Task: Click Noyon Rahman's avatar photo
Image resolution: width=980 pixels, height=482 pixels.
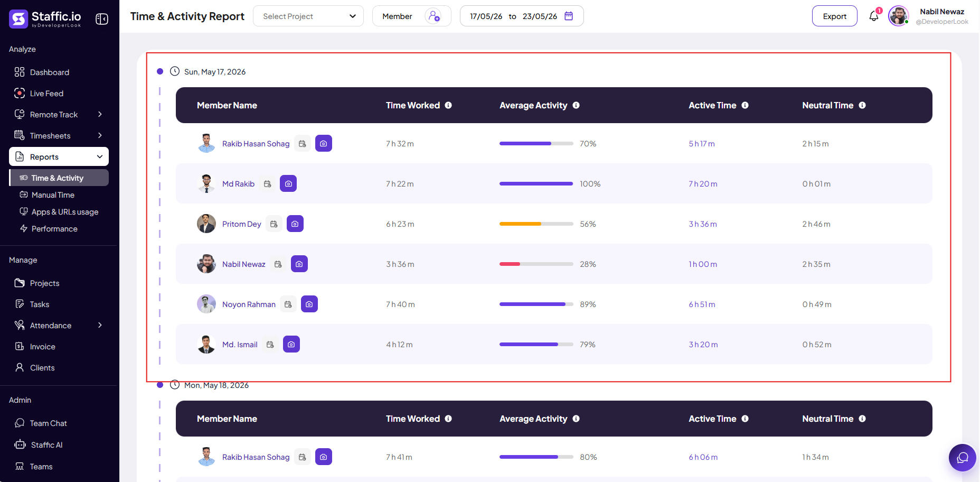Action: pyautogui.click(x=206, y=304)
